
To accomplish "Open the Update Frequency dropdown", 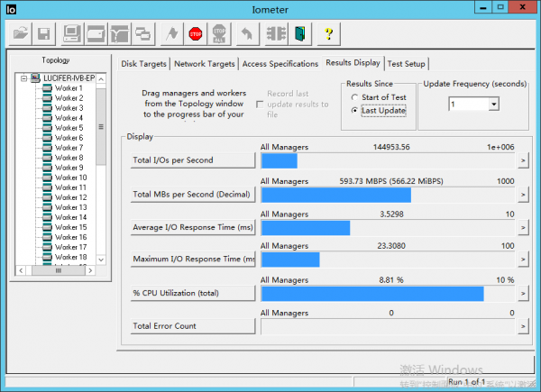I will (x=494, y=104).
